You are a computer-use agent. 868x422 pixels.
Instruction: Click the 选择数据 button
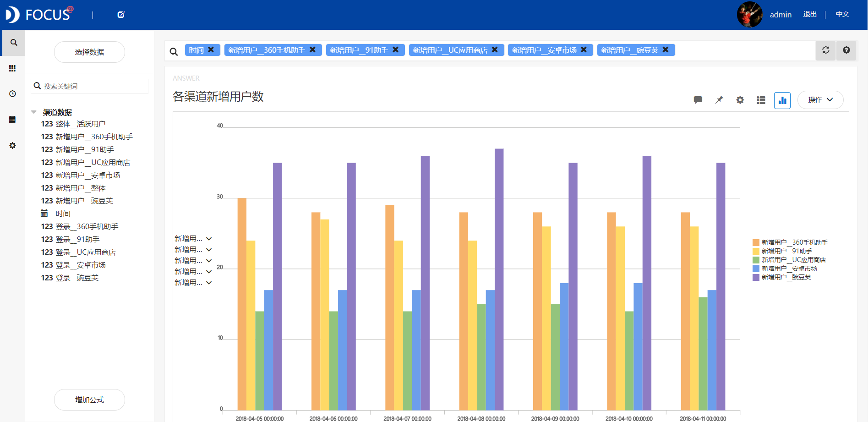89,52
